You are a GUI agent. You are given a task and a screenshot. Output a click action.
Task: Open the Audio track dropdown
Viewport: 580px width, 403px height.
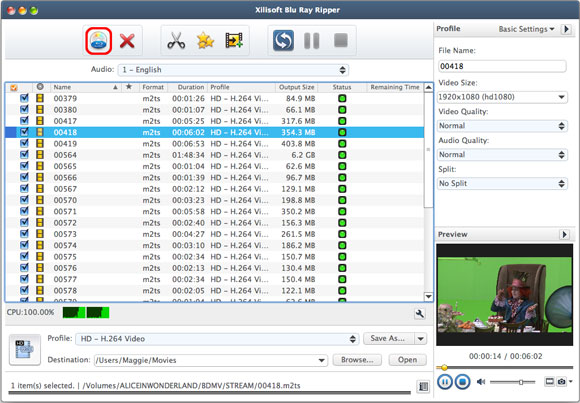click(233, 70)
